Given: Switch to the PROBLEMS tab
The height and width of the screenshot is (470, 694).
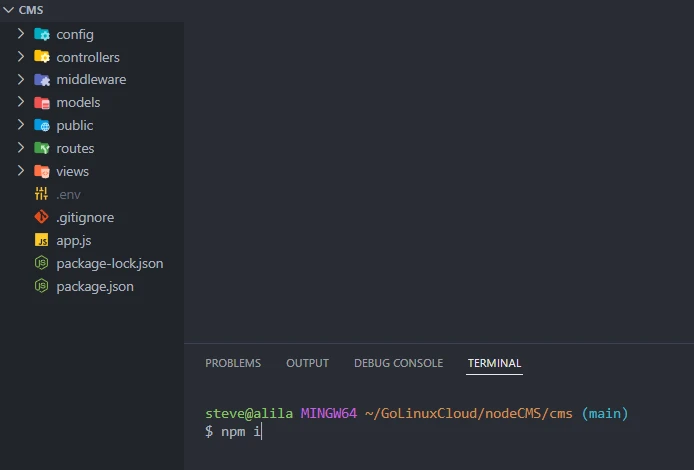Looking at the screenshot, I should click(233, 363).
